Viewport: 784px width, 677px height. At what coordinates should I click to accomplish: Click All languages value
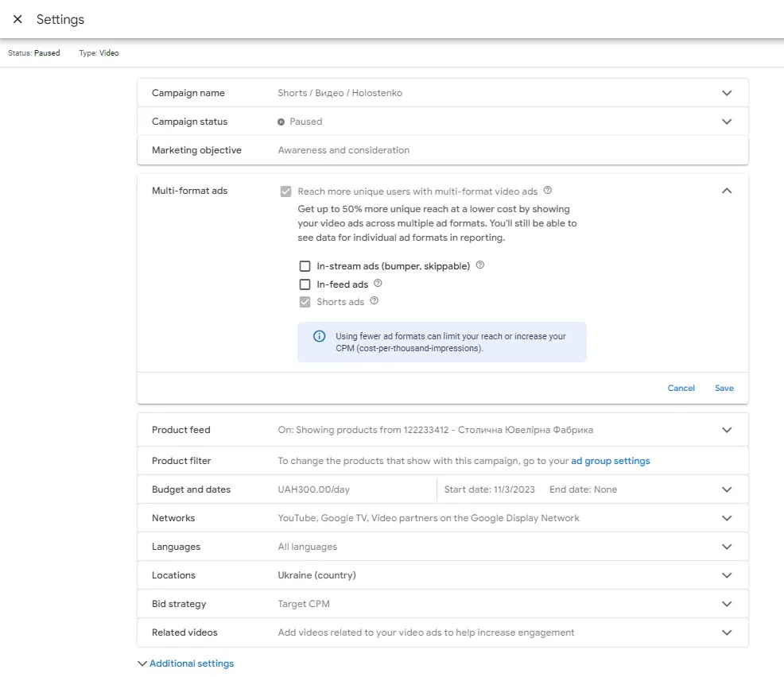coord(308,547)
